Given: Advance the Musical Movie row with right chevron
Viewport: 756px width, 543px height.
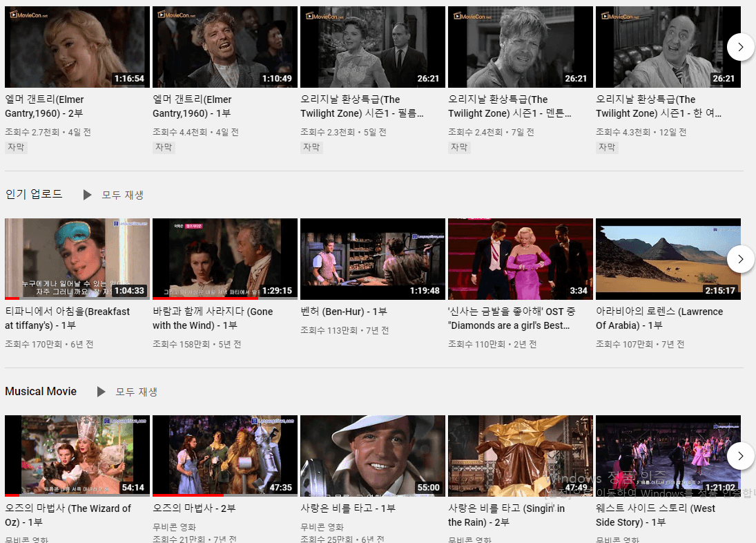Looking at the screenshot, I should (741, 456).
